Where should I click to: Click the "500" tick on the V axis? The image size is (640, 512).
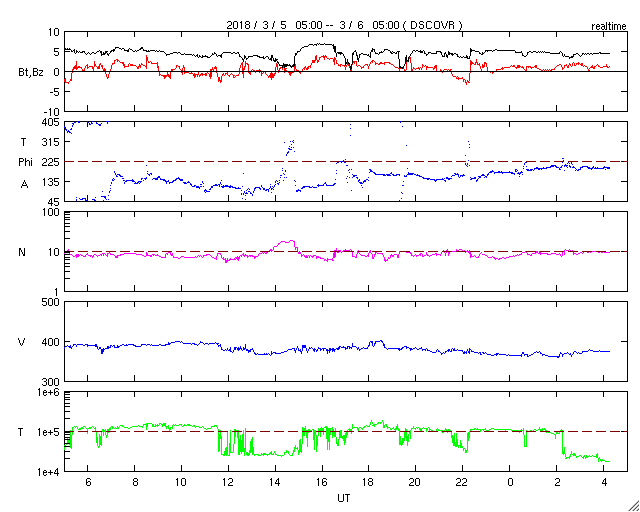point(51,303)
